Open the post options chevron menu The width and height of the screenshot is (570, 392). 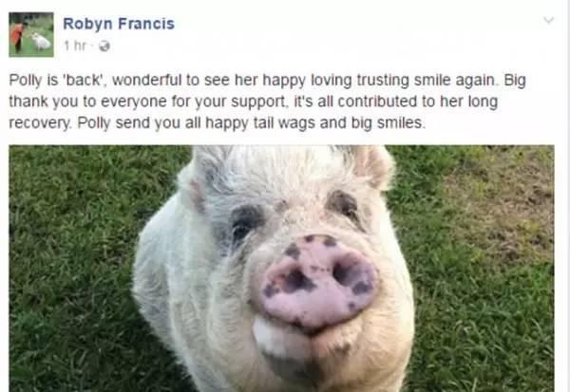pos(548,20)
